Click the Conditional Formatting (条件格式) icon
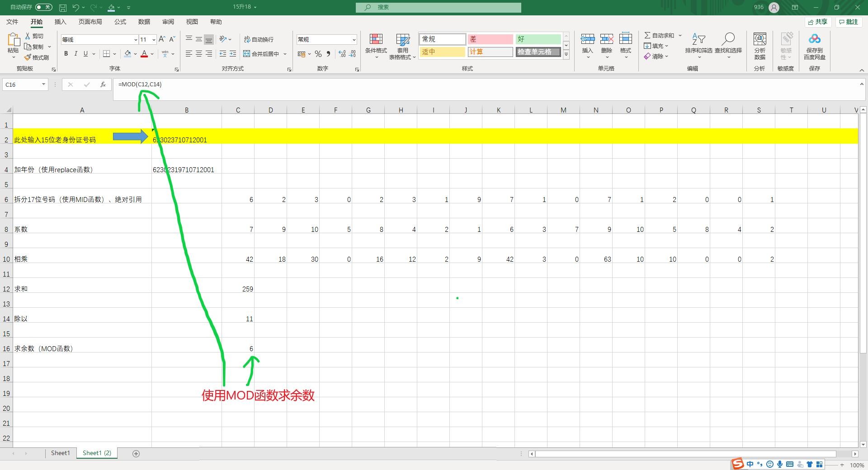Viewport: 868px width, 470px height. pos(376,40)
